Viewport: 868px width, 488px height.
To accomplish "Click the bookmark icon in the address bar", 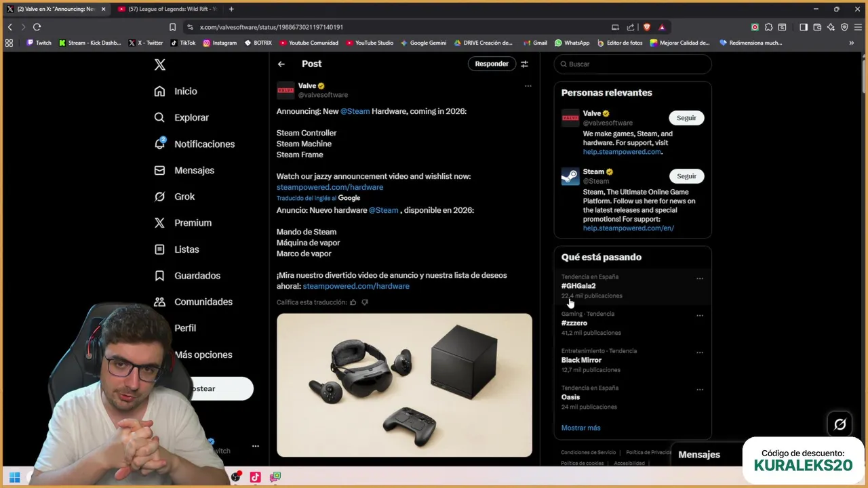I will (x=172, y=27).
